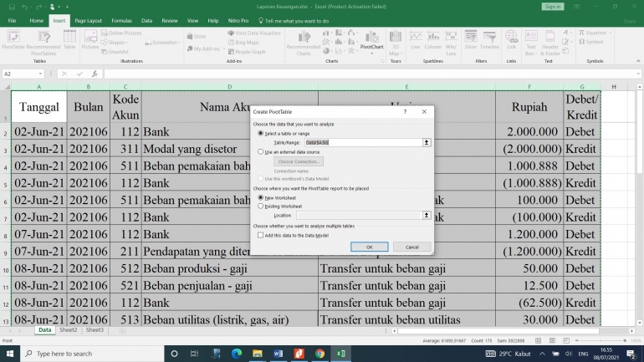Confirm dialog with OK
This screenshot has height=362, width=644.
tap(369, 247)
